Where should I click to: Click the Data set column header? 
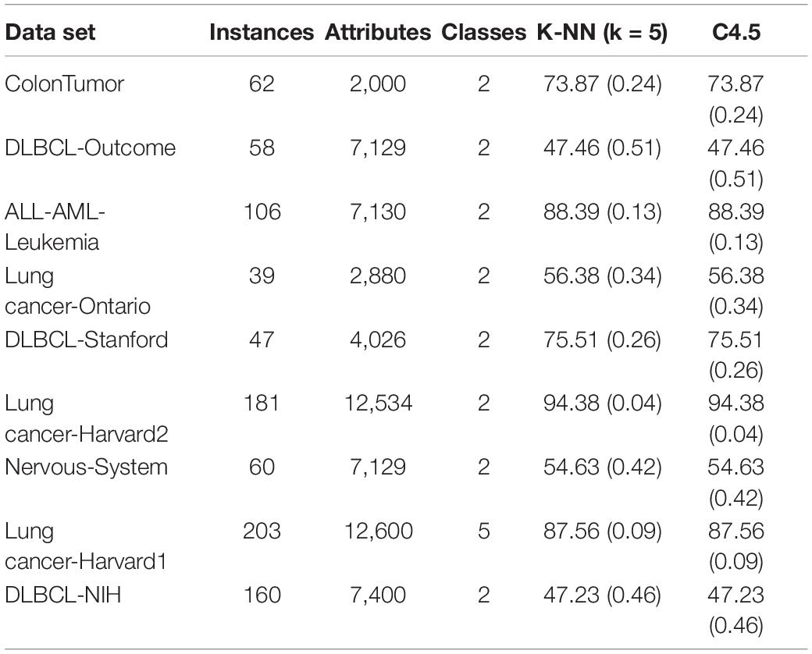click(x=50, y=32)
